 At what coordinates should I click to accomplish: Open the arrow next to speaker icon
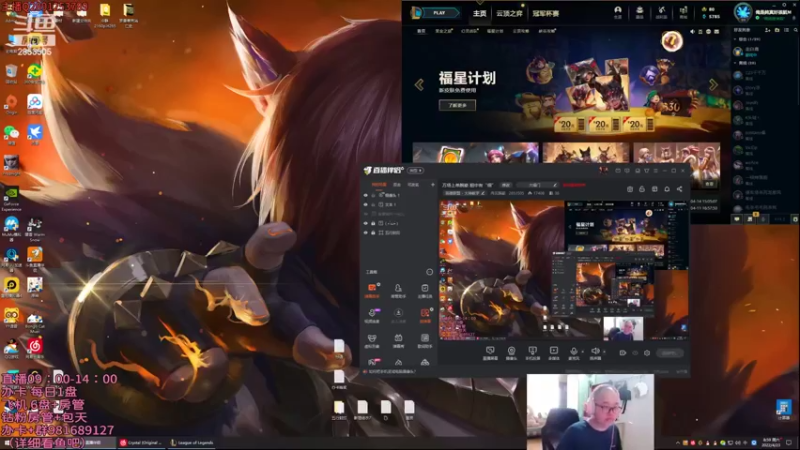coord(604,352)
